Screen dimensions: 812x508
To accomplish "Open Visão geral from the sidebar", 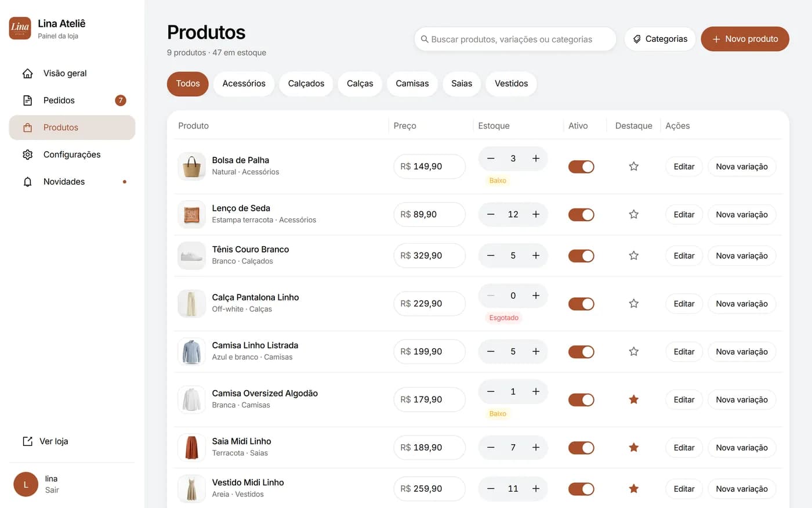I will point(72,73).
